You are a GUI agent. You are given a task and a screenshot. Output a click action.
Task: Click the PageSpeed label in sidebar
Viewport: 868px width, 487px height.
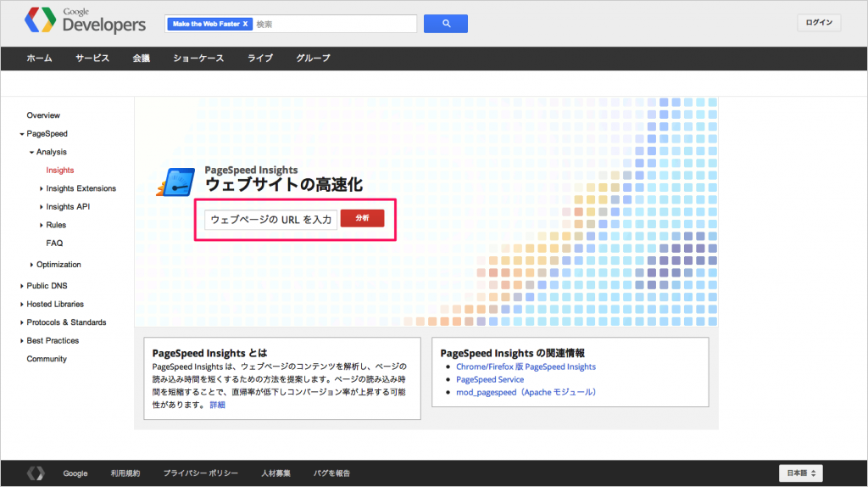click(x=47, y=133)
